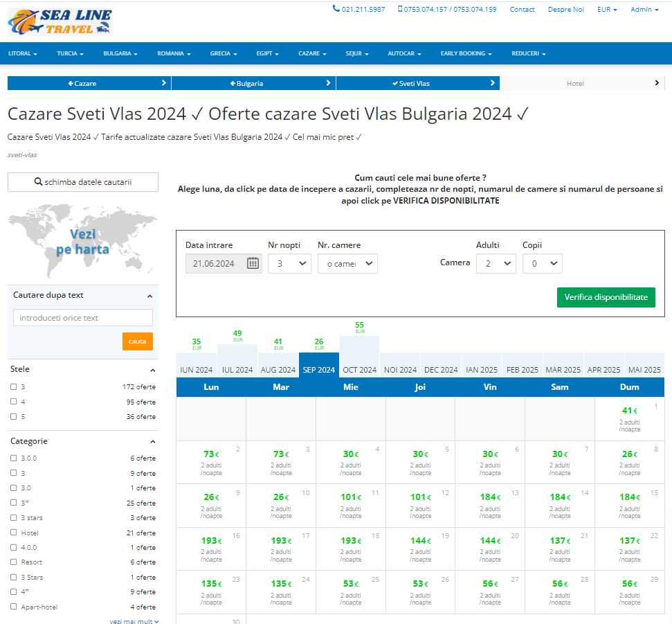Open the Admin dropdown menu

click(x=644, y=10)
